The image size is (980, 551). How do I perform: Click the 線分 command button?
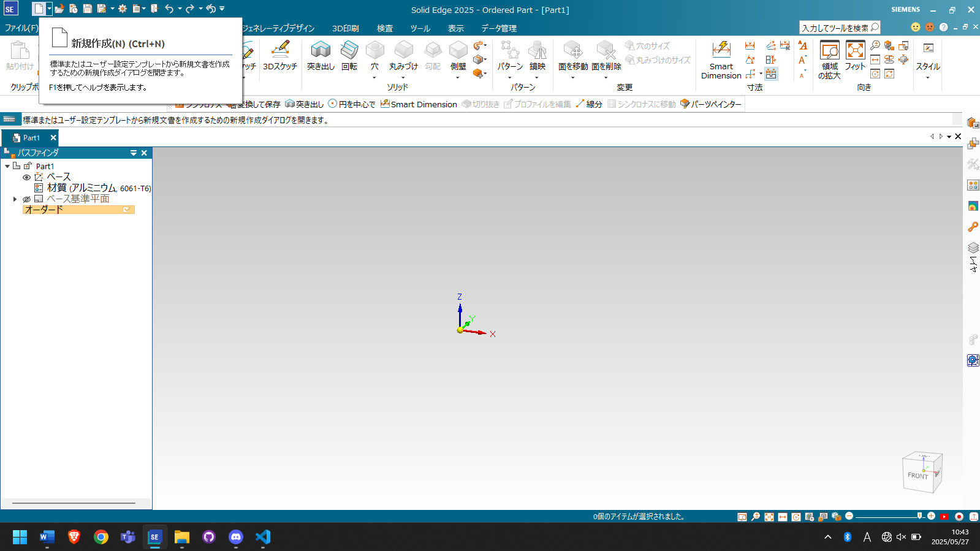589,104
